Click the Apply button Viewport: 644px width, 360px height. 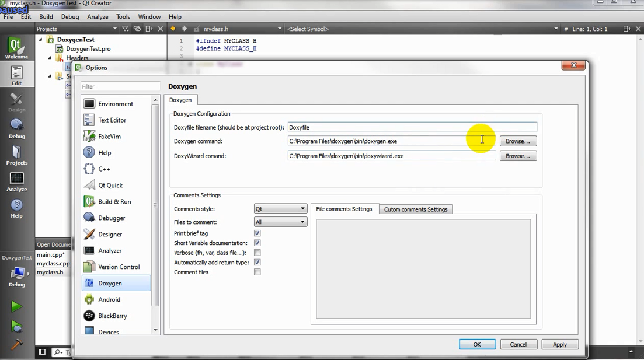pyautogui.click(x=559, y=345)
